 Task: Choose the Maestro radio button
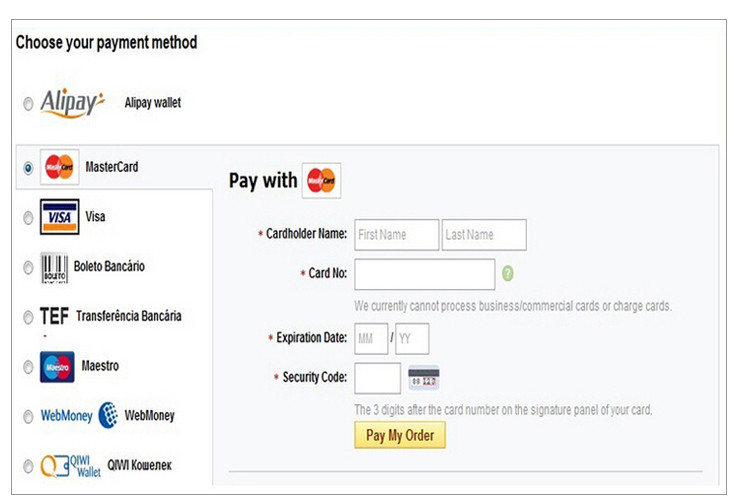coord(28,368)
